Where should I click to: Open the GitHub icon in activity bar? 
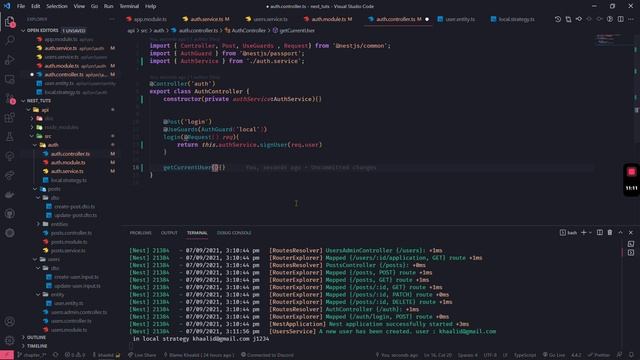pos(10,213)
